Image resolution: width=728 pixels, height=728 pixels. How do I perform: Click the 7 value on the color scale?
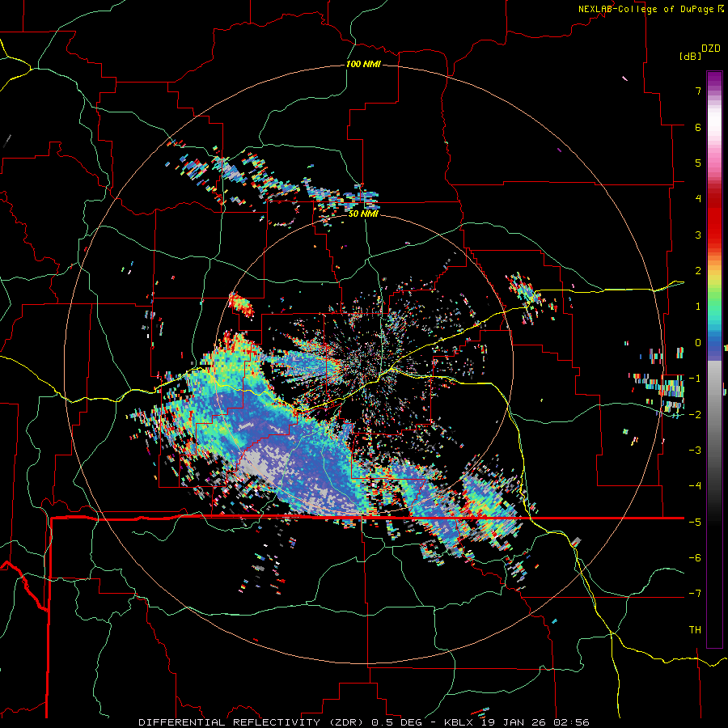click(698, 91)
